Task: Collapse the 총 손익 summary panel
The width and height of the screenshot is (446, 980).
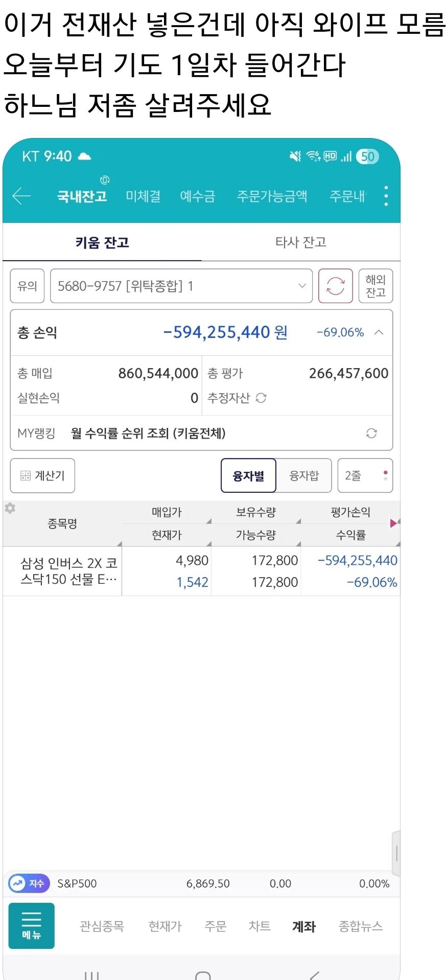Action: tap(379, 332)
